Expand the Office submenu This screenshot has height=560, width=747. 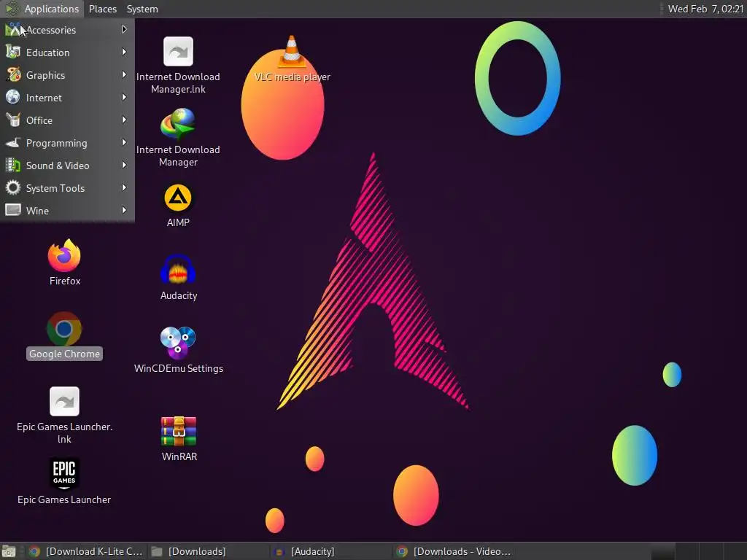(x=67, y=120)
